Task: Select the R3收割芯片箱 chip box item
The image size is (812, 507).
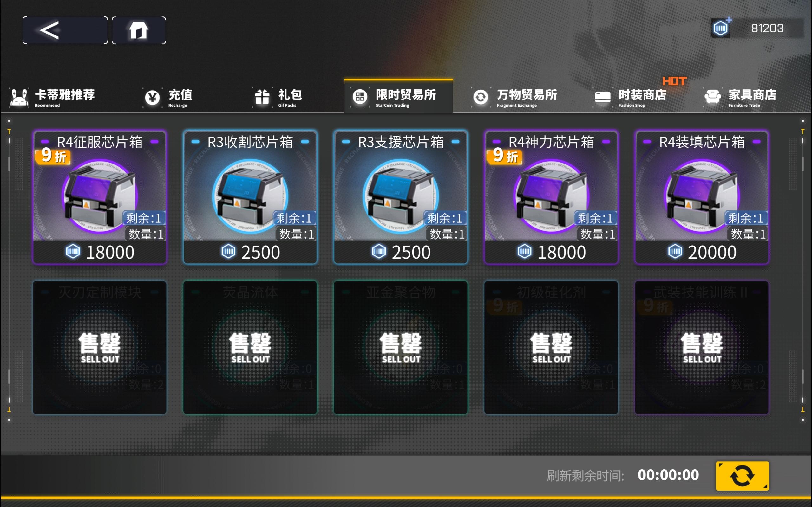Action: coord(250,197)
